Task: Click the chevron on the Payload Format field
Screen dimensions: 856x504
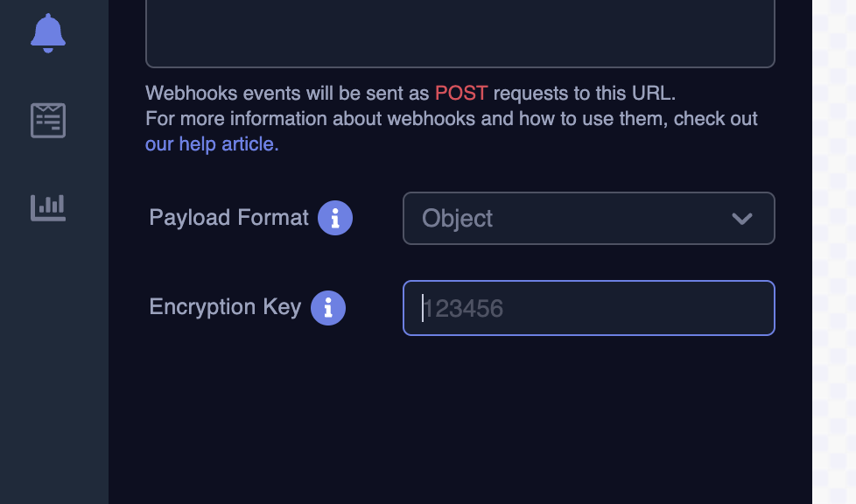Action: [x=743, y=218]
